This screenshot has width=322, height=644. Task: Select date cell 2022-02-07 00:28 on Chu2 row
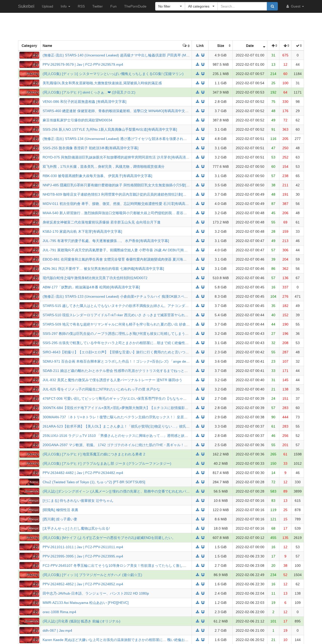click(250, 482)
